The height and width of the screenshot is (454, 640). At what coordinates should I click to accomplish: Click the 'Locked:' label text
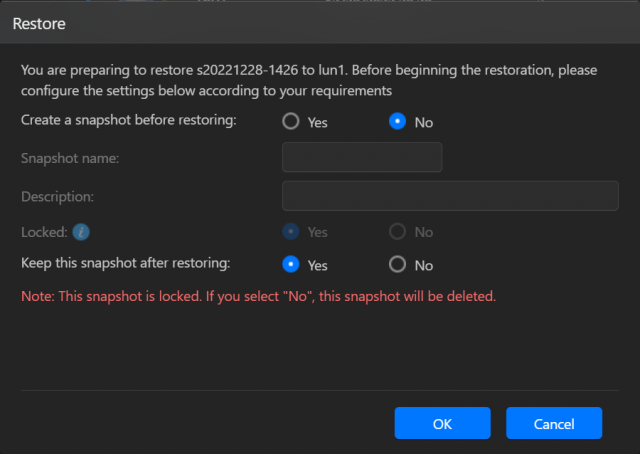[x=44, y=232]
